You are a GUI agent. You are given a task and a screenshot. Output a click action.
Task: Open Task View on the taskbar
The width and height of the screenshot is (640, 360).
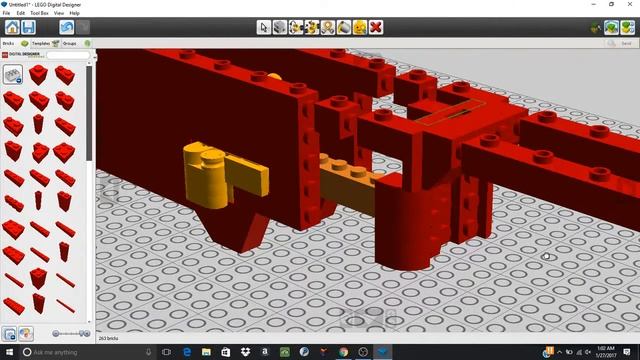click(x=167, y=352)
